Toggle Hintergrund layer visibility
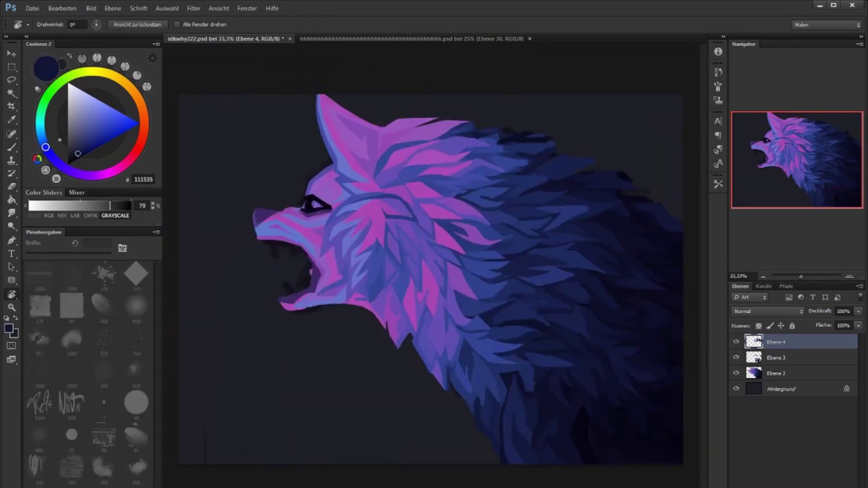The image size is (868, 488). click(x=736, y=388)
